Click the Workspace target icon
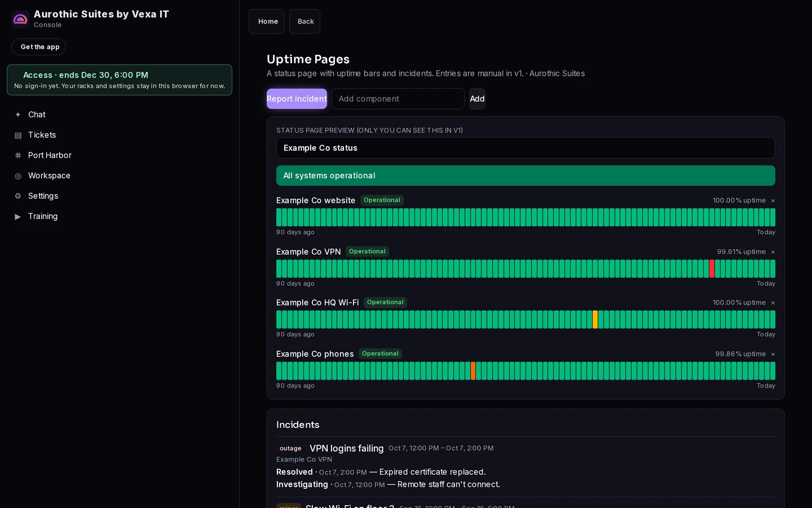The width and height of the screenshot is (812, 508). (x=18, y=176)
